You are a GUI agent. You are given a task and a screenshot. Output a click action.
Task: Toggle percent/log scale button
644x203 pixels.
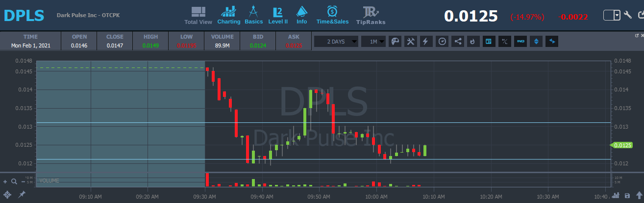pyautogui.click(x=504, y=42)
